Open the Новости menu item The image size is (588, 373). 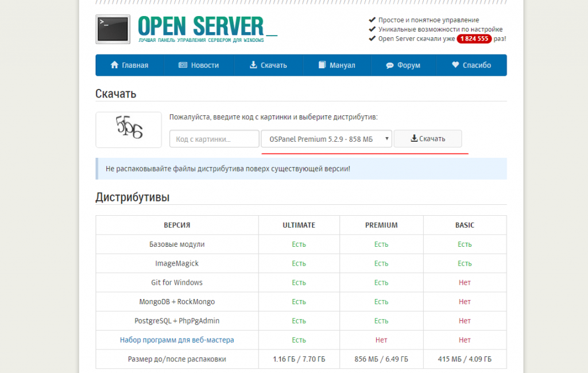tap(199, 65)
